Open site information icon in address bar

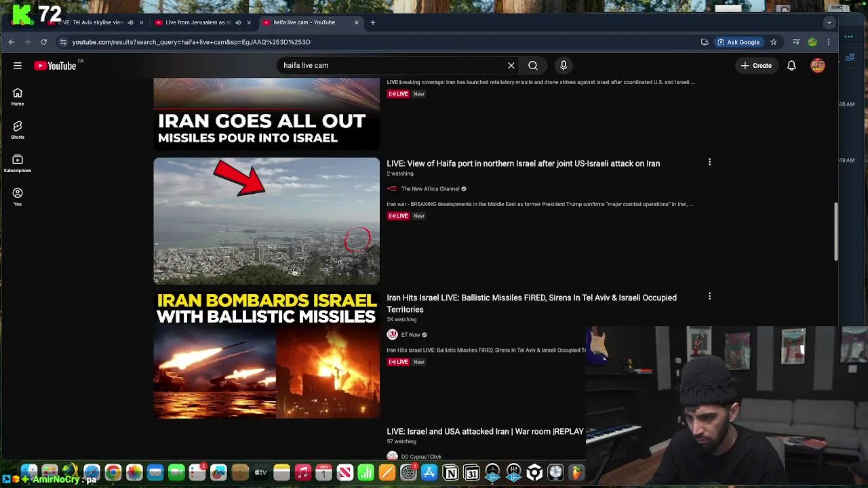[63, 42]
